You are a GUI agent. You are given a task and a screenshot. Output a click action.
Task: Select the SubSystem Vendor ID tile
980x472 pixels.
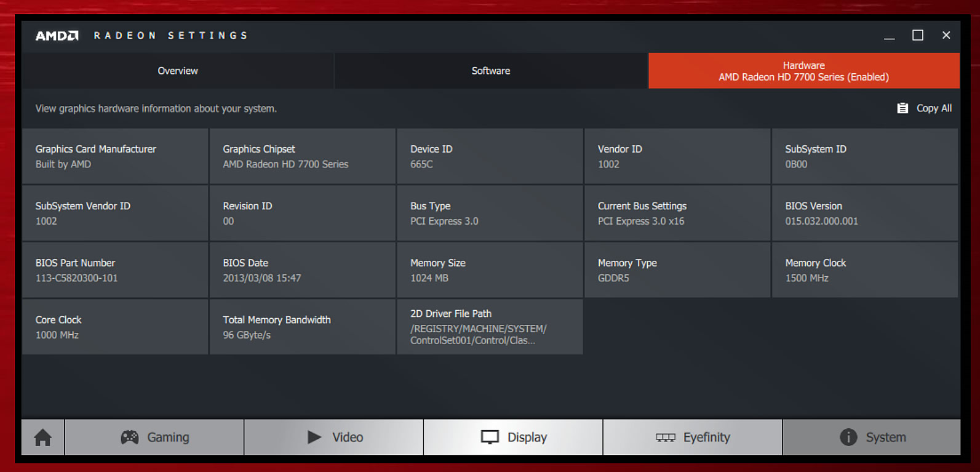115,213
